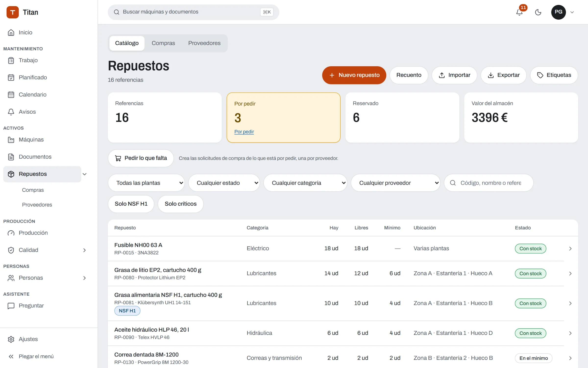This screenshot has height=368, width=588.
Task: Toggle dark mode with the moon icon
Action: pyautogui.click(x=538, y=12)
